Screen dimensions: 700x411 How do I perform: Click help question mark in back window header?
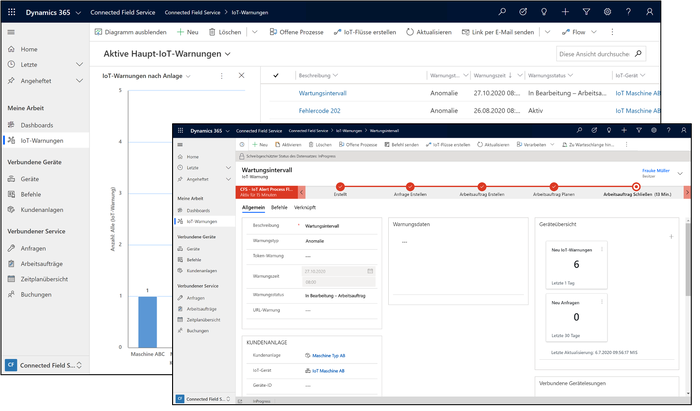click(628, 12)
